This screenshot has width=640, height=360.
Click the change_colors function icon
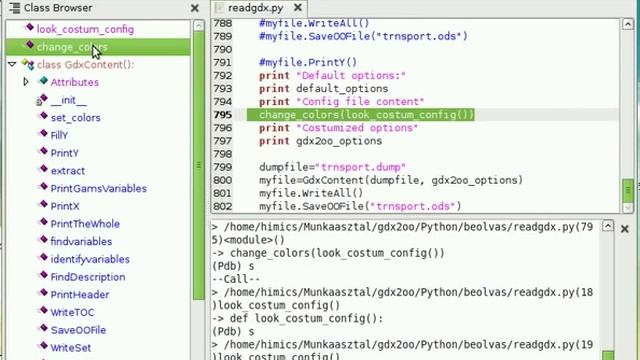29,45
